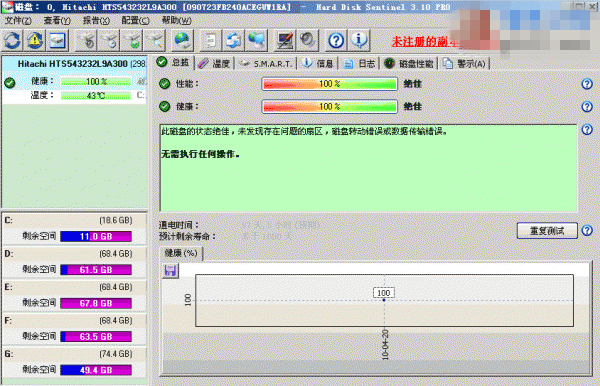Click help icon next to 重复测试 button

coord(587,230)
